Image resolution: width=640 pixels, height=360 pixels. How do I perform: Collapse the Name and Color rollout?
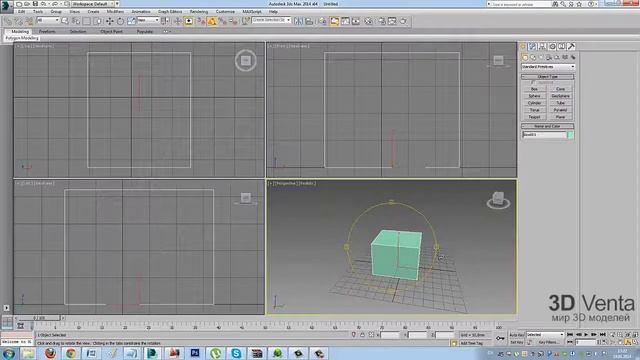point(548,126)
